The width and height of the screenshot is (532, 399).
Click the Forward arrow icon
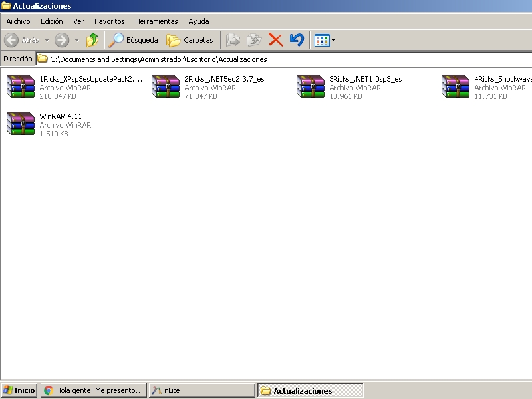click(x=62, y=40)
